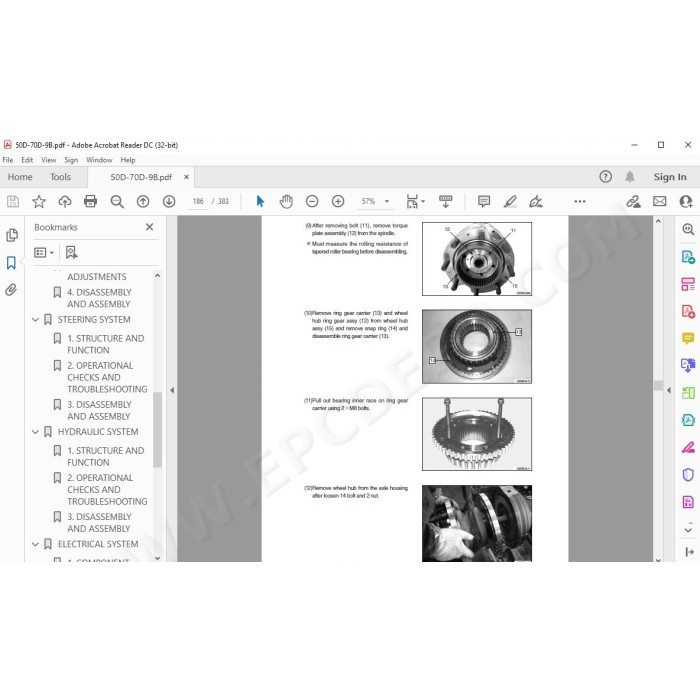
Task: Open Hydraulic 3. DISASSEMBLY AND ASSEMBLY bookmark
Action: 99,522
